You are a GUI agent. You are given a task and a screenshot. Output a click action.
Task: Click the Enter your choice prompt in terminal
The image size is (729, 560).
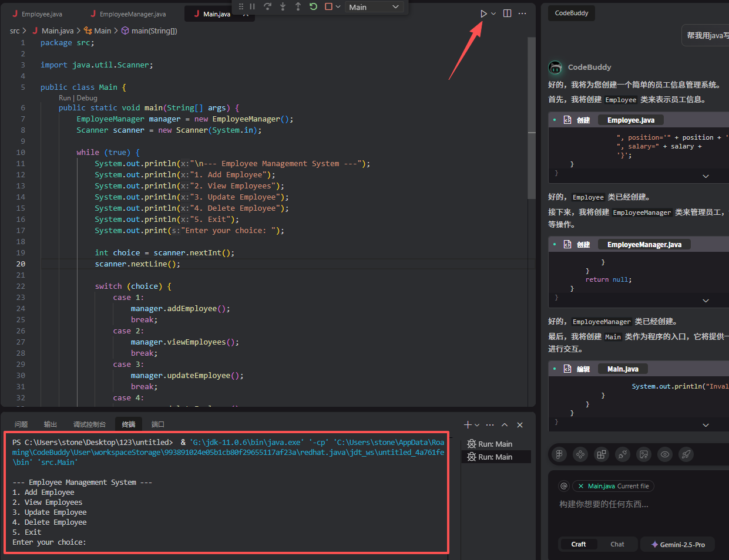(x=49, y=542)
